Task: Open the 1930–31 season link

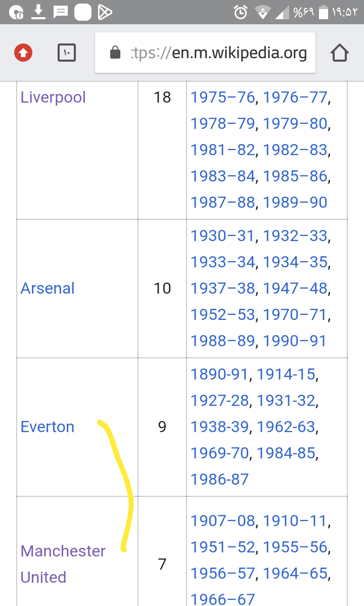Action: [223, 236]
